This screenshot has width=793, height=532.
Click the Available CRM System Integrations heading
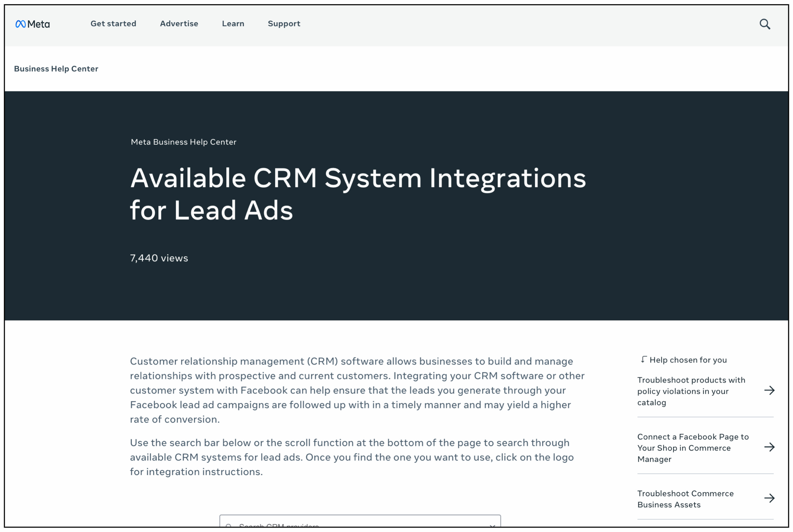[x=358, y=194]
